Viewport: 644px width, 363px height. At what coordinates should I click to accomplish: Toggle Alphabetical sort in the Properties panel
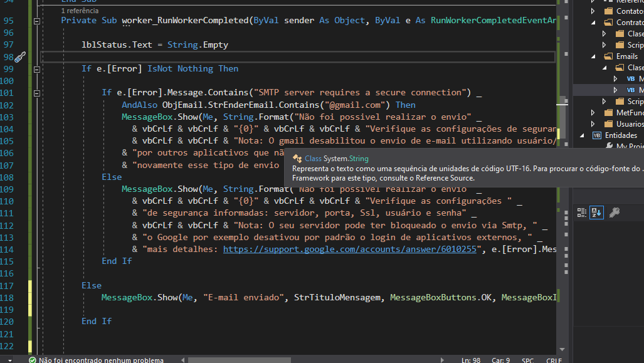[596, 213]
